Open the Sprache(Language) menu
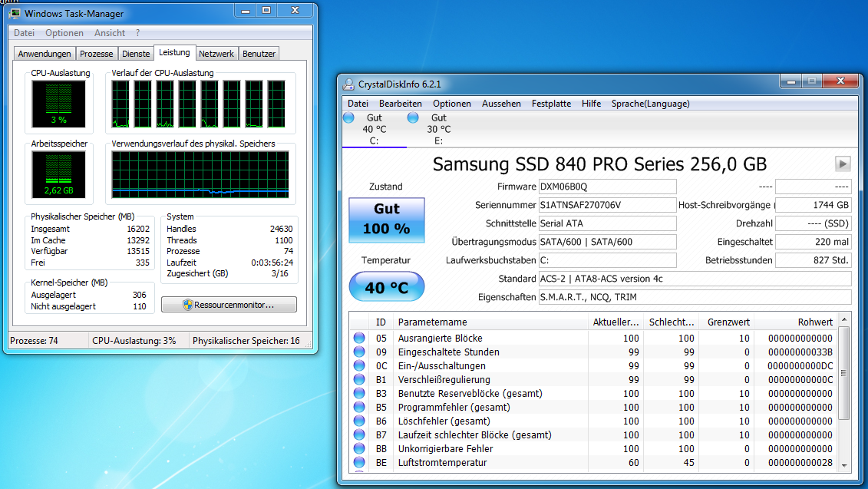The image size is (868, 489). (651, 104)
